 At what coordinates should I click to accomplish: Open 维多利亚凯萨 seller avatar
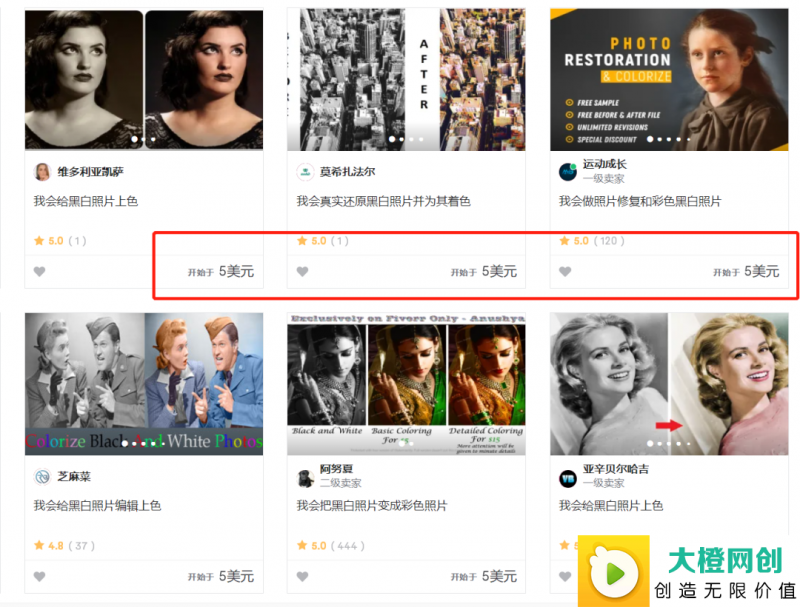click(x=42, y=172)
